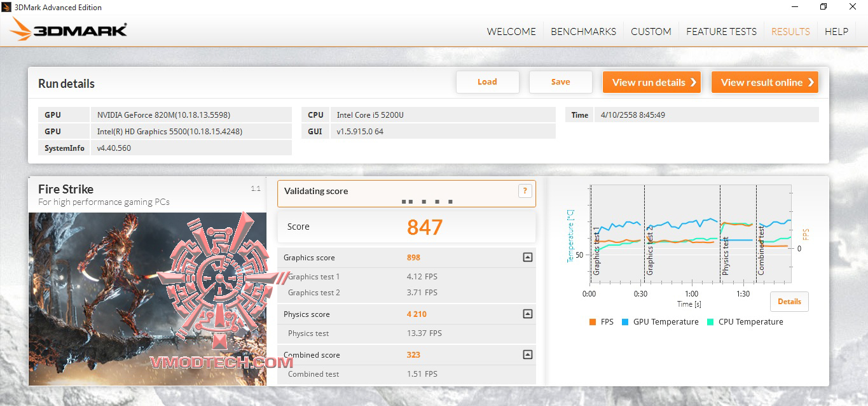Image resolution: width=868 pixels, height=406 pixels.
Task: Click Physics test result 13.37 FPS
Action: 424,333
